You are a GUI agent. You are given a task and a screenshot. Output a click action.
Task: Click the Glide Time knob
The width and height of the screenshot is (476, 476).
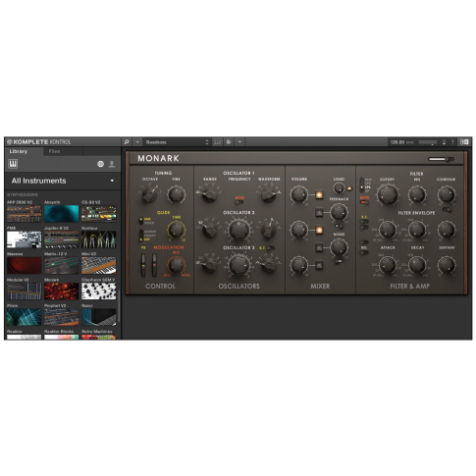click(x=177, y=229)
